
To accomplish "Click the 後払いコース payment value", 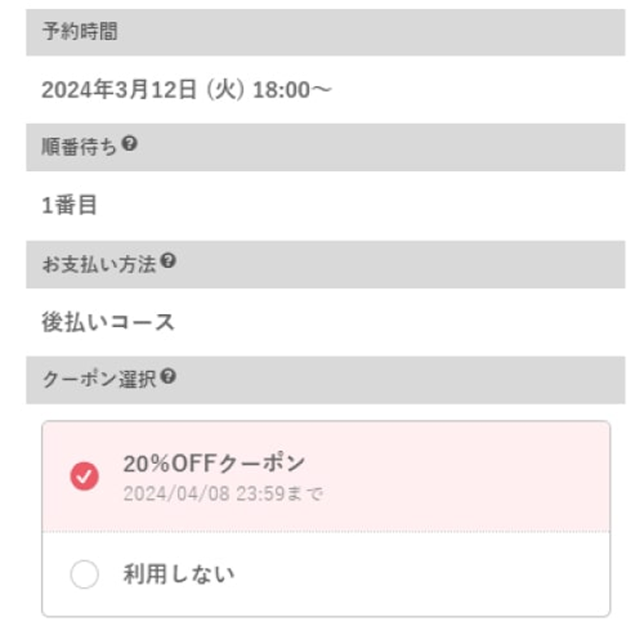I will pyautogui.click(x=108, y=322).
